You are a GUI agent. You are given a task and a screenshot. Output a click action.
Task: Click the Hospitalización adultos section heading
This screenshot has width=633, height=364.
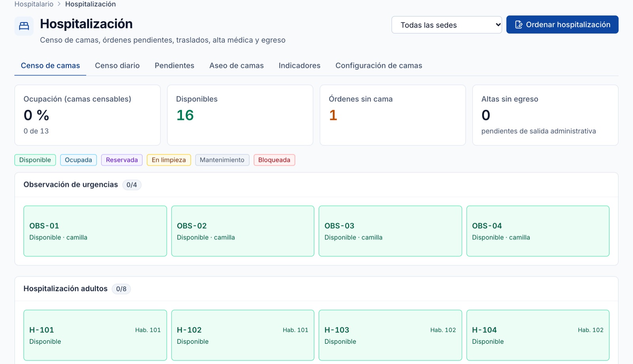coord(65,289)
